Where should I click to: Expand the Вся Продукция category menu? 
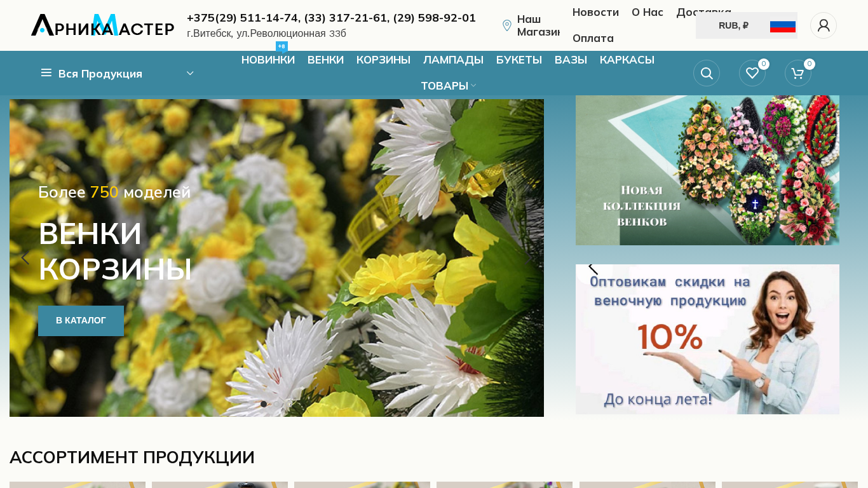point(118,74)
